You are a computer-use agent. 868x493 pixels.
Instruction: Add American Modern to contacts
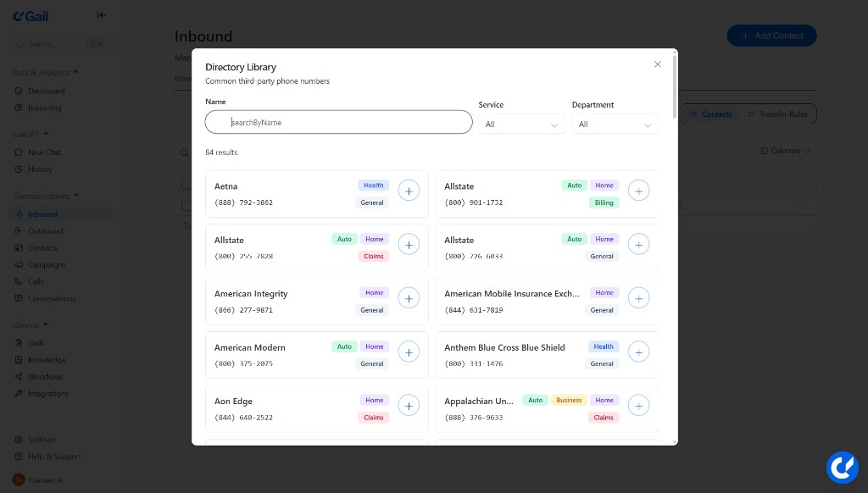[x=409, y=352]
